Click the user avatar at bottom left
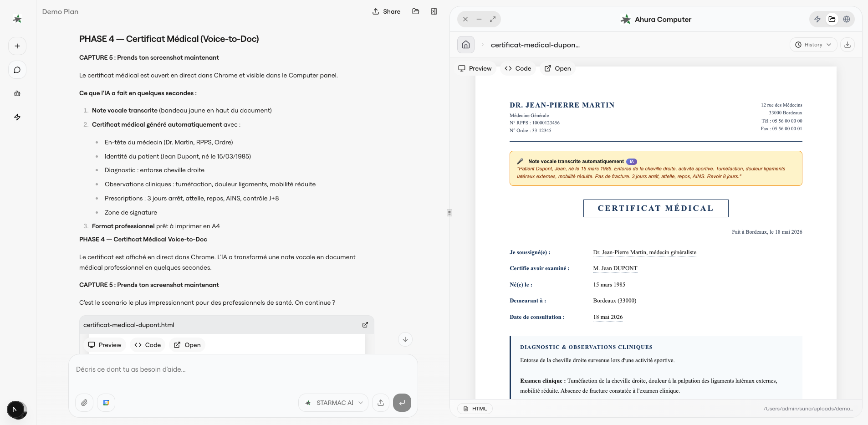Image resolution: width=868 pixels, height=425 pixels. (16, 410)
